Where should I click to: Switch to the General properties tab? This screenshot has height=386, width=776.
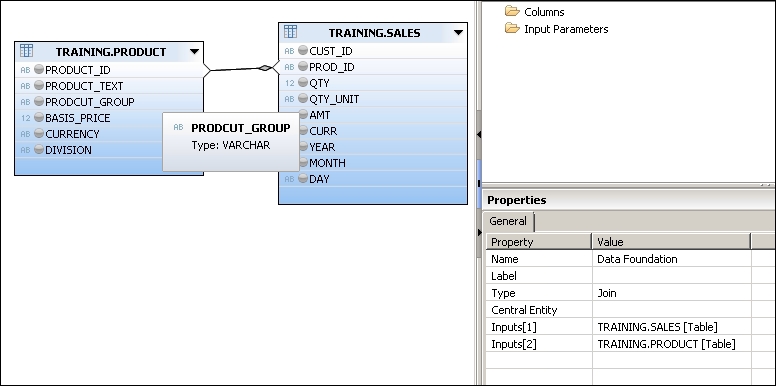(508, 221)
